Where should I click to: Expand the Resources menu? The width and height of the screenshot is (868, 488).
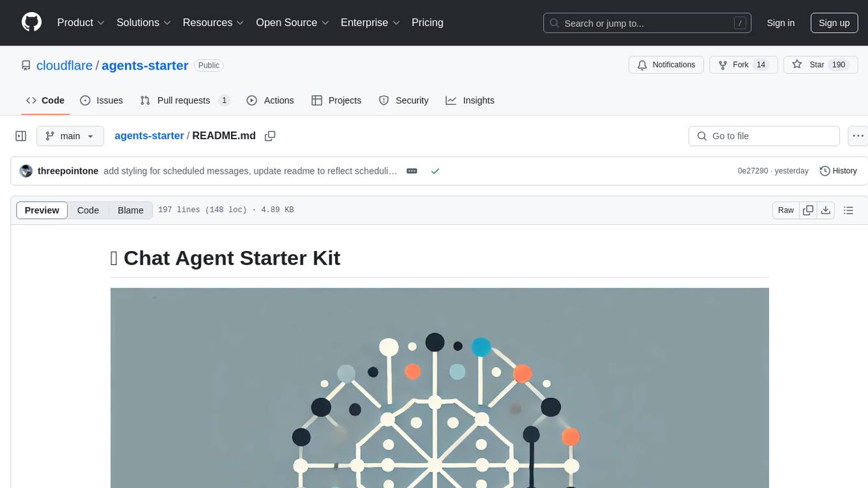213,22
